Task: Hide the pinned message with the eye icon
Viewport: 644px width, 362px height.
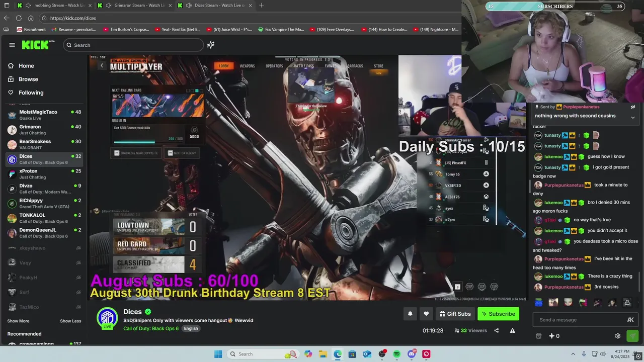Action: pyautogui.click(x=633, y=107)
